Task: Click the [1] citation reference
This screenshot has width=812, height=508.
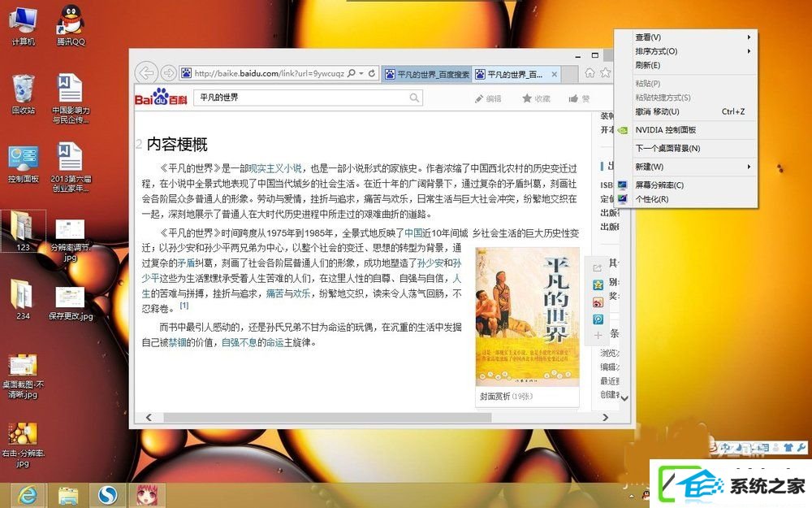Action: pyautogui.click(x=184, y=306)
